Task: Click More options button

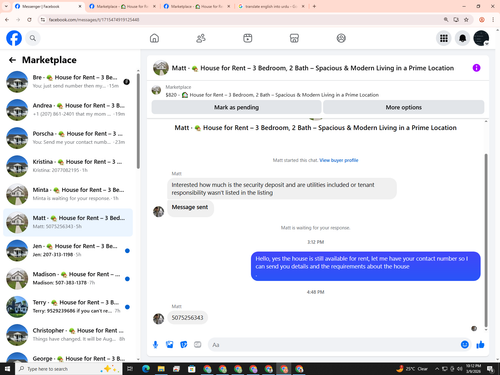Action: point(404,107)
